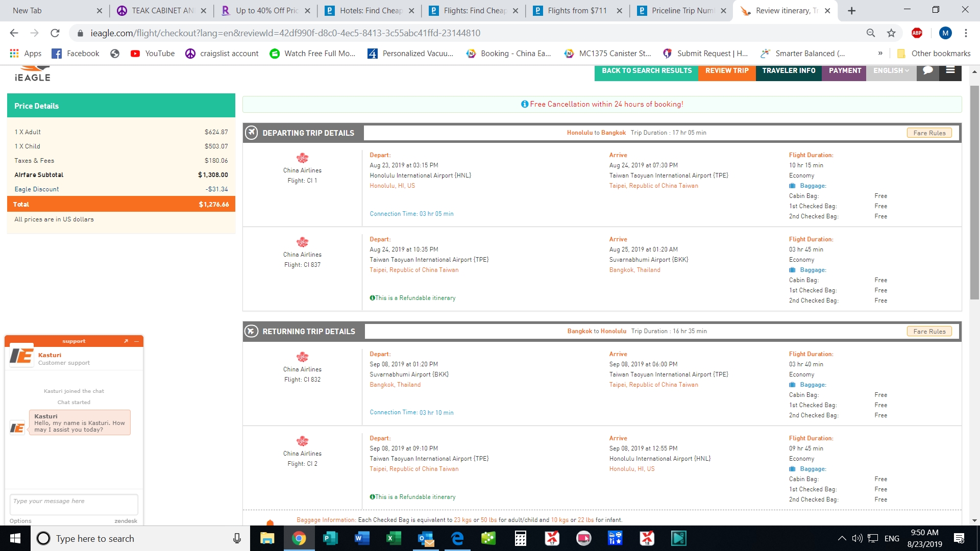Image resolution: width=980 pixels, height=551 pixels.
Task: Click the returning trip airplane icon
Action: click(x=251, y=331)
